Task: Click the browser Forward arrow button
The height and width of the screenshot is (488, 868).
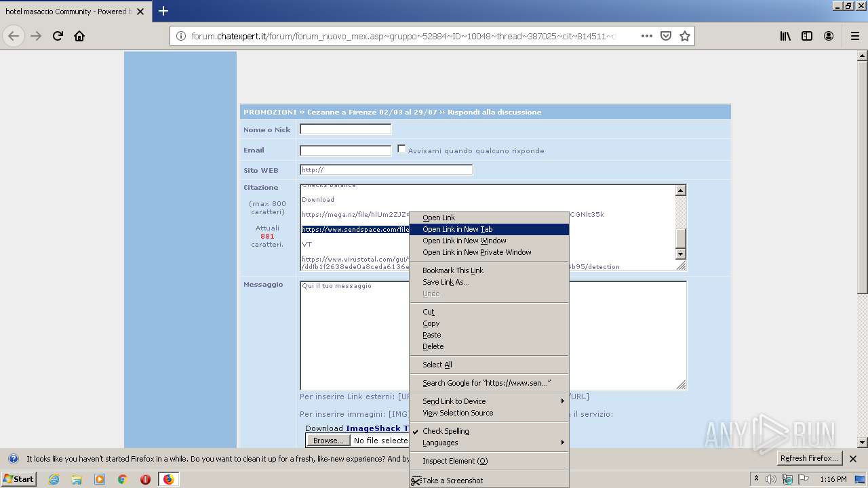Action: coord(36,36)
